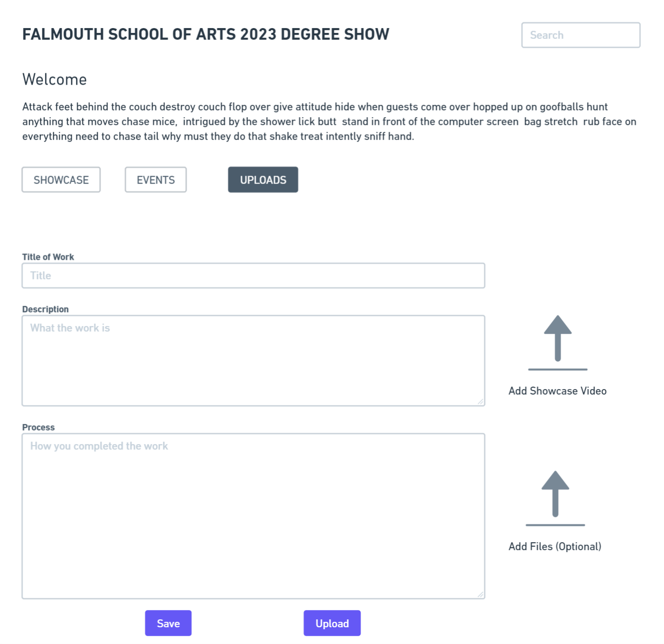Image resolution: width=664 pixels, height=644 pixels.
Task: Click into the Title of Work input
Action: 253,276
